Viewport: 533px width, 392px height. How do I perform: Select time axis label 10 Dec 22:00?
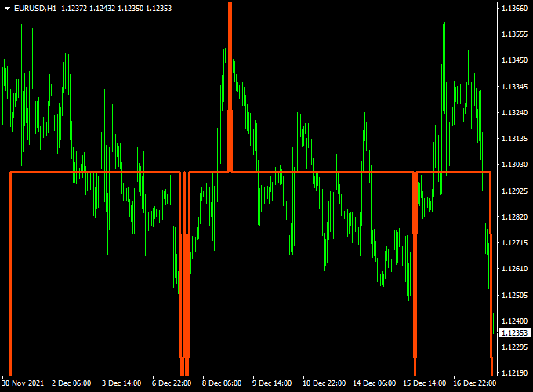tap(324, 383)
